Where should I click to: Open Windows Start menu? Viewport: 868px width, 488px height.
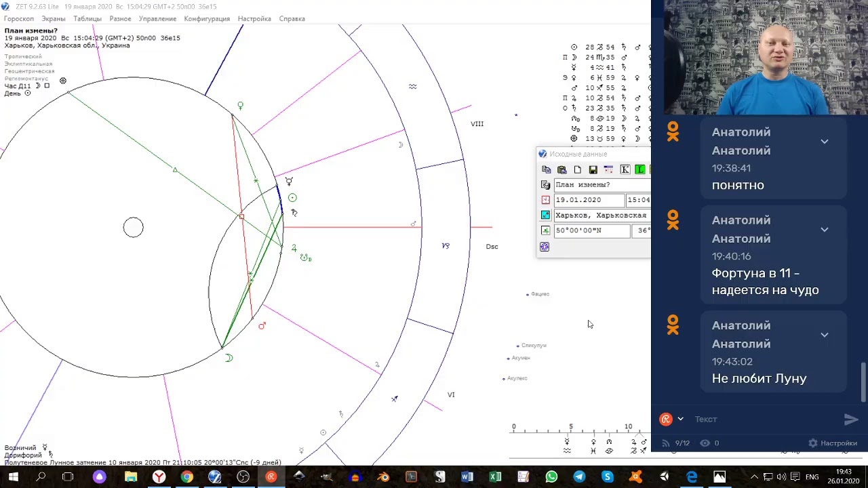(13, 477)
